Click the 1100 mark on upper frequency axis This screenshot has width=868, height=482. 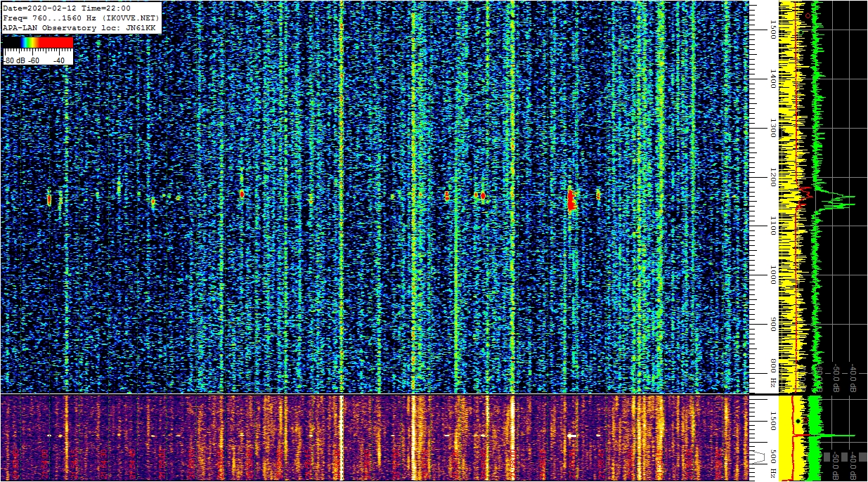click(x=773, y=226)
